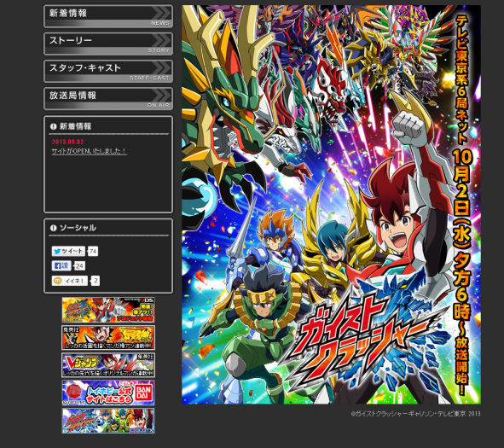
Task: Go to 放送局情報 ON AIR page
Action: (x=108, y=98)
